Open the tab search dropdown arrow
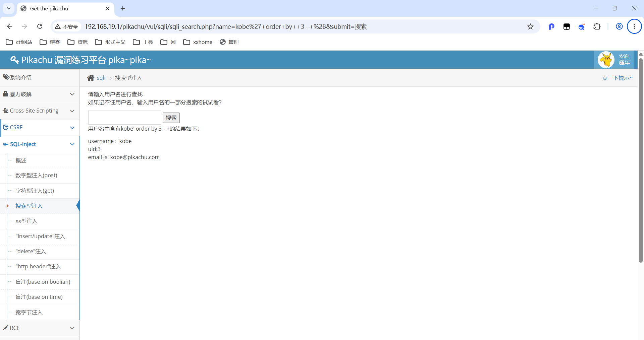 (x=9, y=8)
